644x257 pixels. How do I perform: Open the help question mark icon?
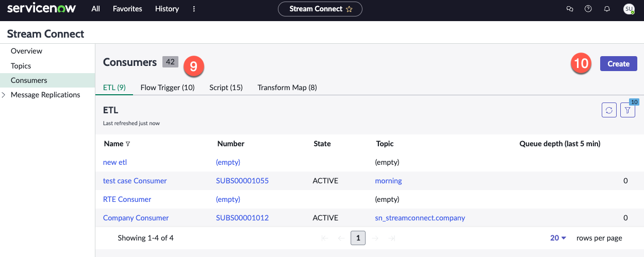588,9
